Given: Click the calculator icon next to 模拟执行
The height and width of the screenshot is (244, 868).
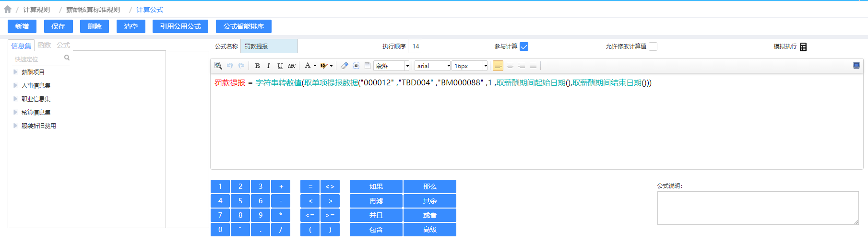Looking at the screenshot, I should 803,46.
